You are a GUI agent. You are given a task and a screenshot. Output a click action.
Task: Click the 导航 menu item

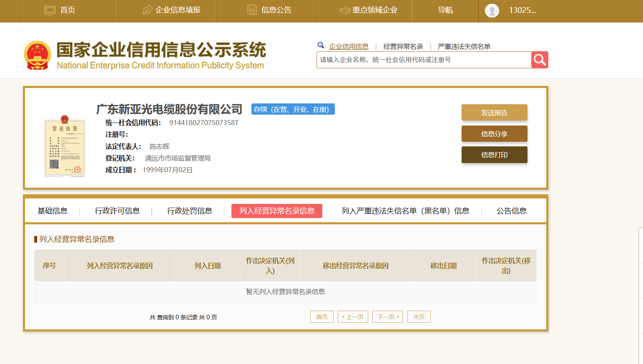click(x=445, y=10)
